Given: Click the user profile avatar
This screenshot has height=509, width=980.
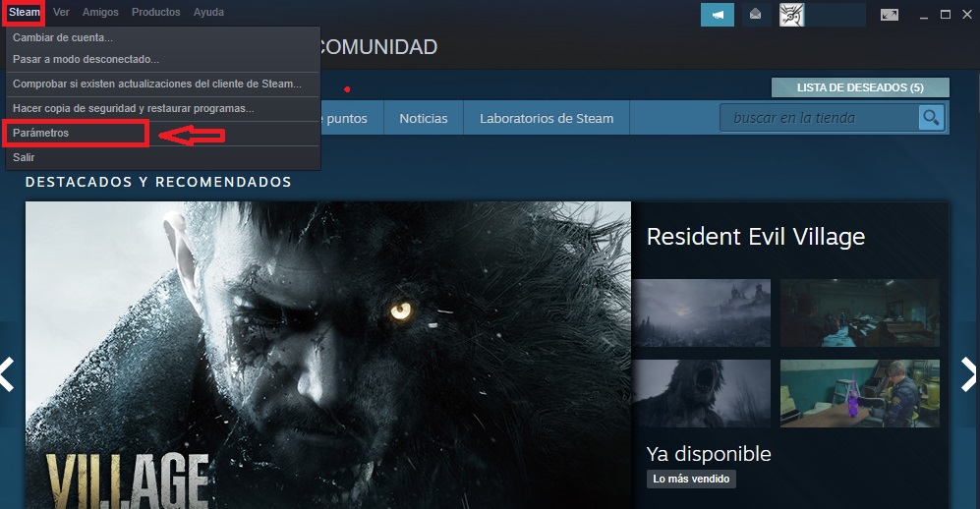Looking at the screenshot, I should (791, 15).
